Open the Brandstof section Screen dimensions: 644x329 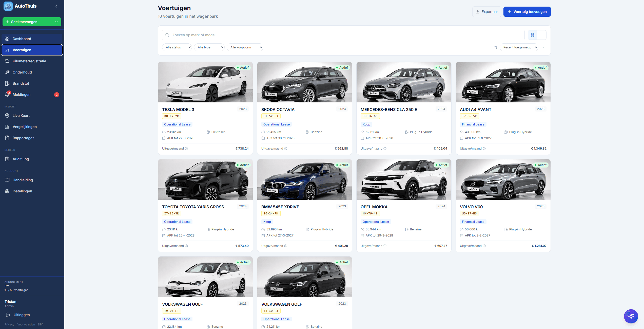tap(32, 83)
